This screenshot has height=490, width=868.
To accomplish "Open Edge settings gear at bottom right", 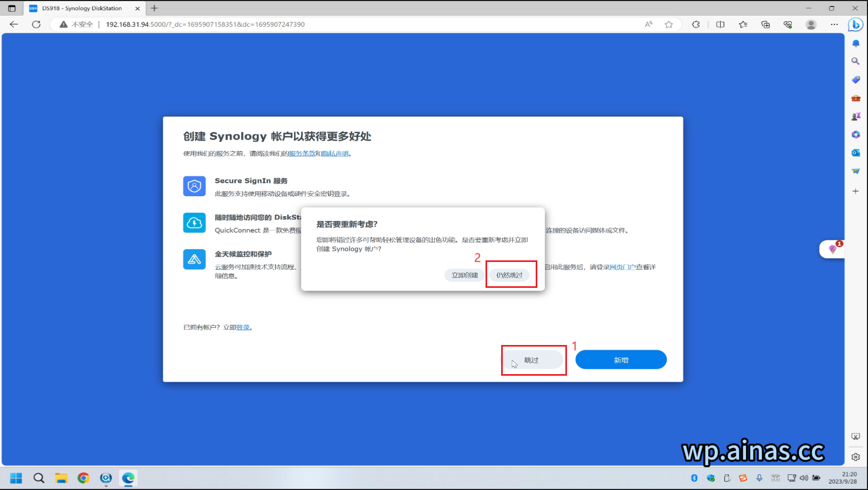I will [856, 457].
